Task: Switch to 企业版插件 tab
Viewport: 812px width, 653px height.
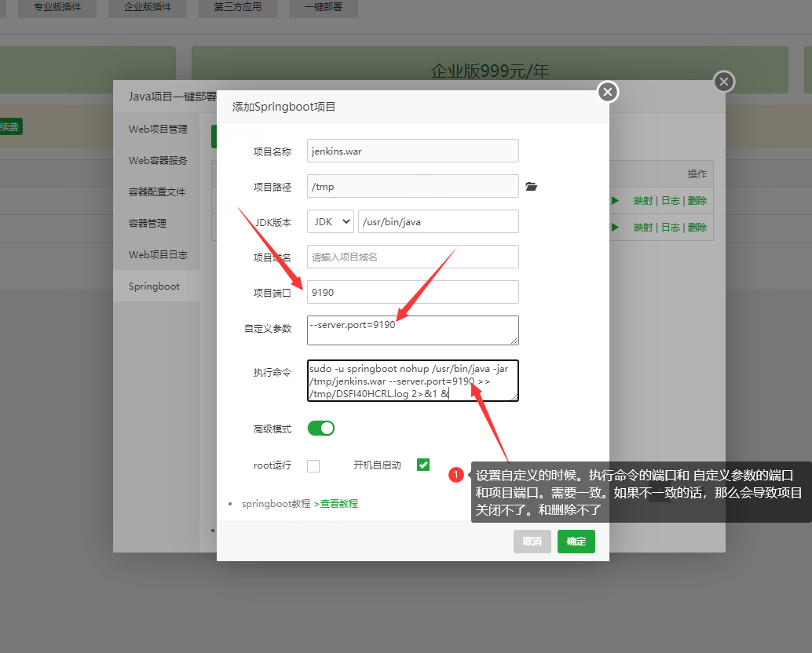Action: [148, 7]
